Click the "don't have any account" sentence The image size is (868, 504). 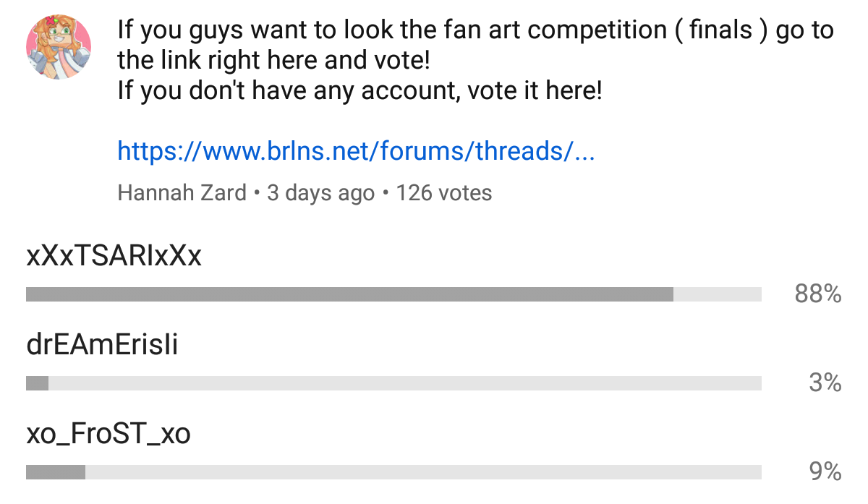click(x=359, y=92)
